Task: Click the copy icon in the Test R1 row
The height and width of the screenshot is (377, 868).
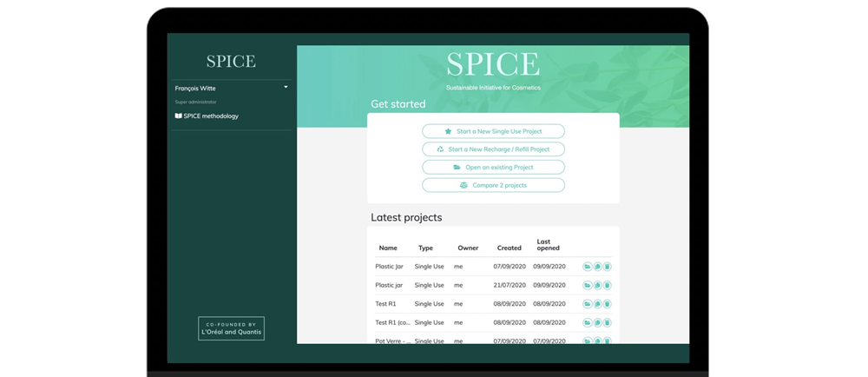Action: pyautogui.click(x=597, y=304)
